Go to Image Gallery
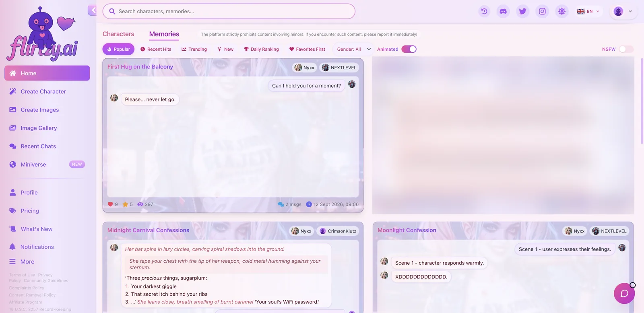Image resolution: width=644 pixels, height=313 pixels. coord(47,128)
